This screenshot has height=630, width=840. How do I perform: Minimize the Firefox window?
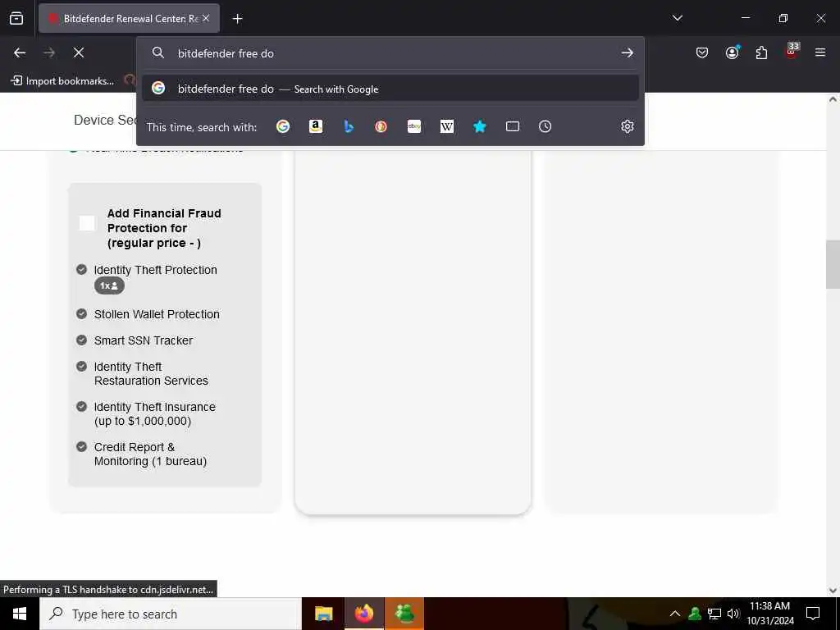(745, 18)
